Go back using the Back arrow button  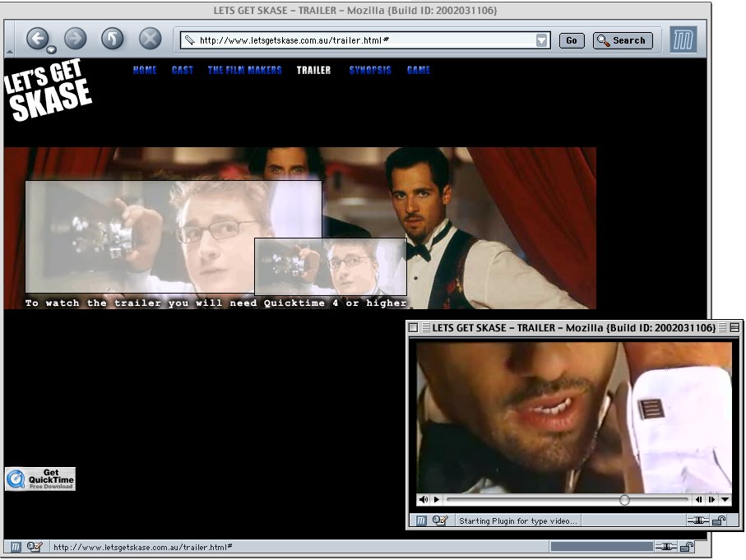coord(37,39)
